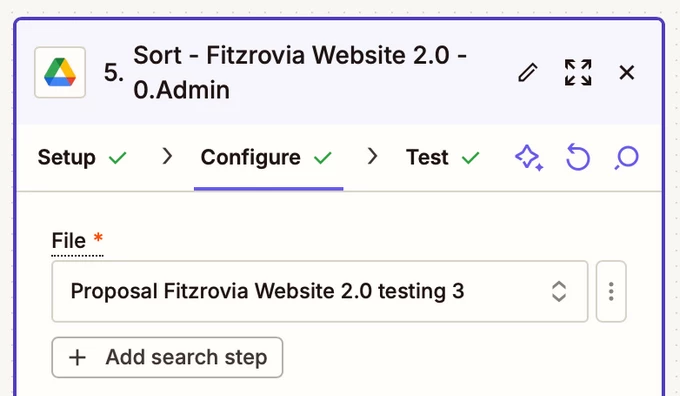
Task: Click the green checkmark next to Test
Action: tap(471, 158)
